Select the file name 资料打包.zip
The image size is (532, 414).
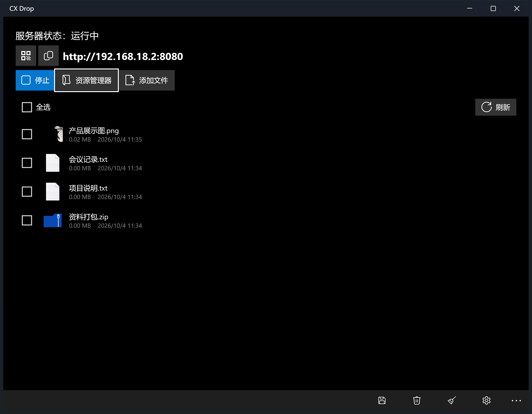point(88,217)
